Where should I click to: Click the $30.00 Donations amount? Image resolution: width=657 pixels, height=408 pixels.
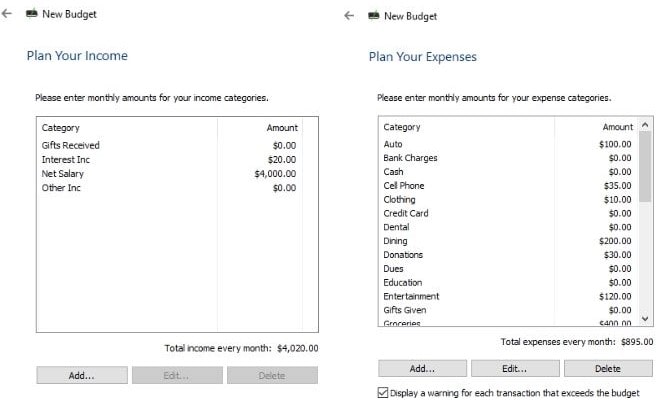click(x=618, y=255)
